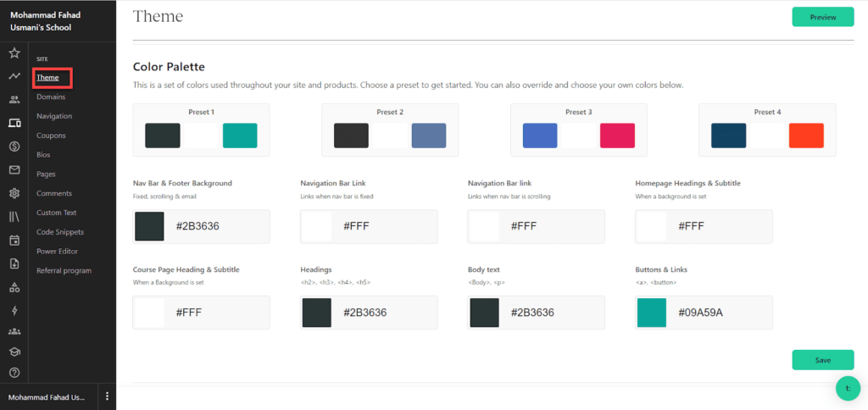Click Body text color swatch

click(484, 313)
